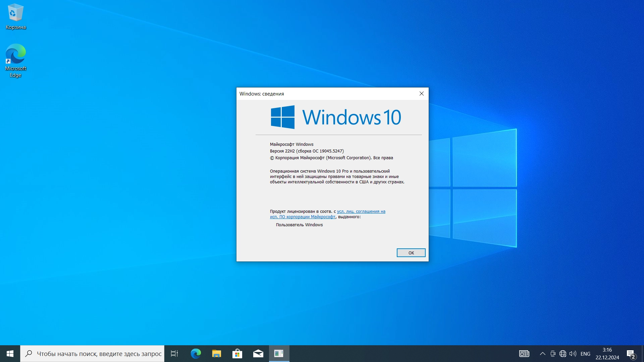Open Task View from the taskbar
The height and width of the screenshot is (362, 644).
(x=174, y=354)
